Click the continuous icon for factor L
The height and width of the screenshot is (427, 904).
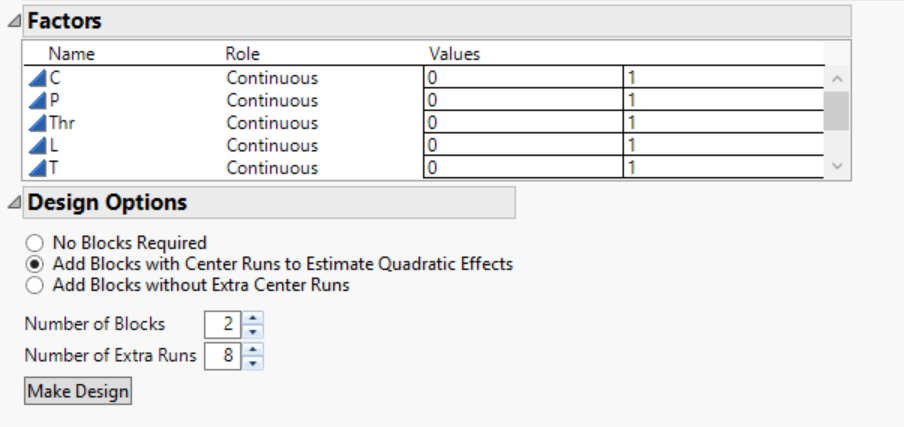pyautogui.click(x=38, y=145)
